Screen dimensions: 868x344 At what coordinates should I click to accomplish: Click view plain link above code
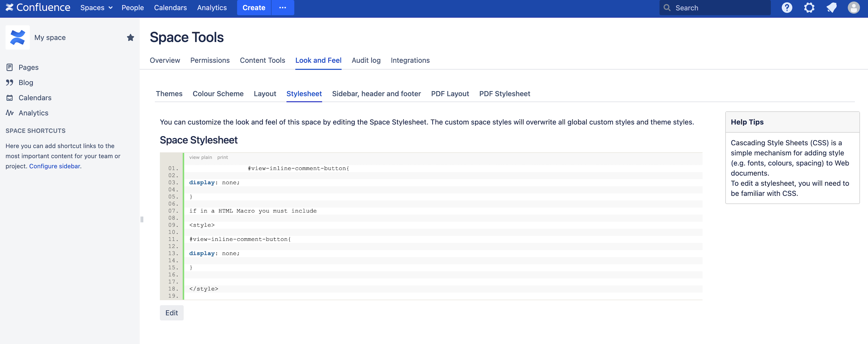[x=200, y=157]
